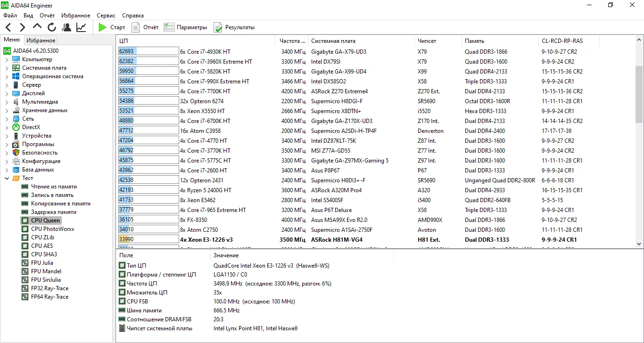Open the Отчёт report toolbar button
This screenshot has height=343, width=644.
[145, 27]
